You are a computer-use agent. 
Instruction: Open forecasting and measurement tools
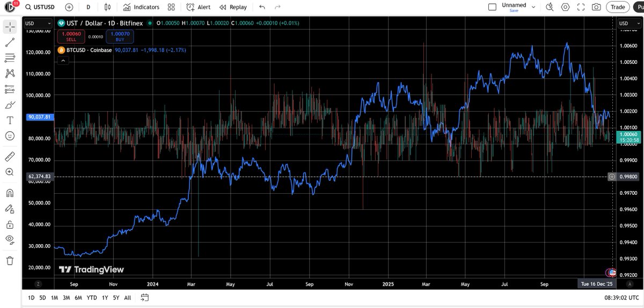click(x=10, y=89)
